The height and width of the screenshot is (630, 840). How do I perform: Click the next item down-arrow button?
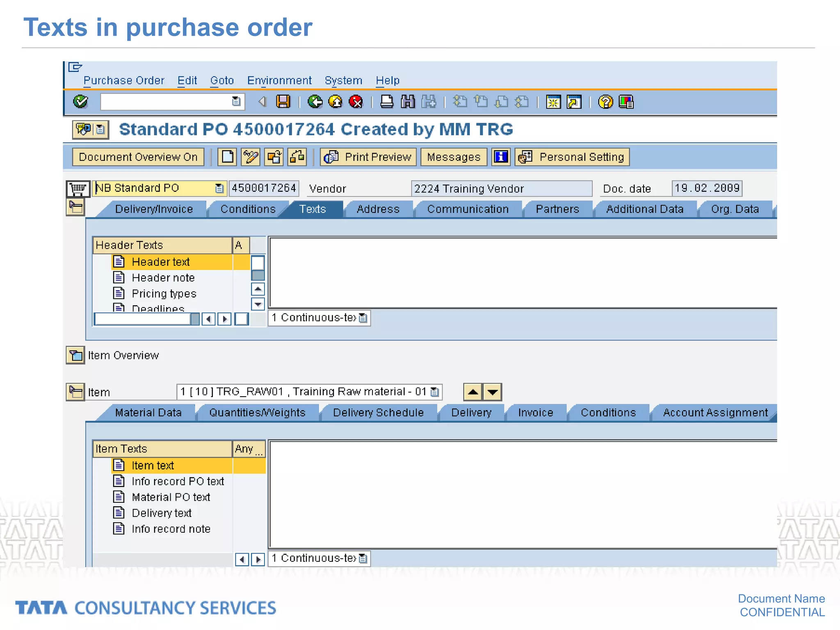pyautogui.click(x=493, y=392)
